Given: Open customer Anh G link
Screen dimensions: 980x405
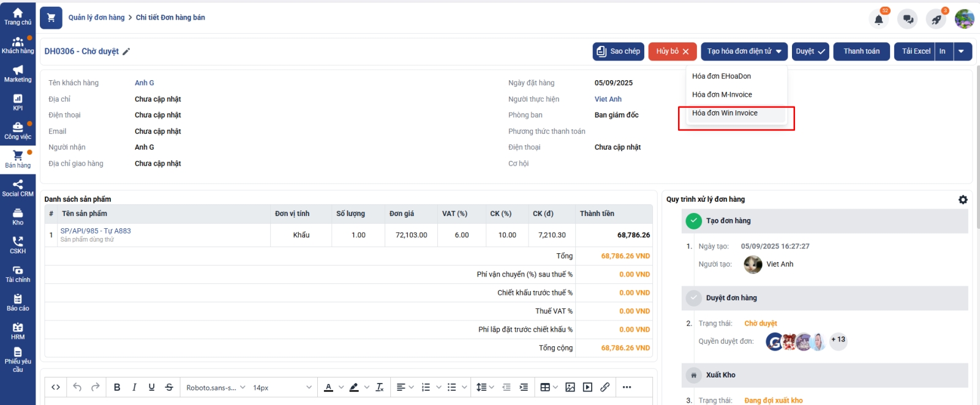Looking at the screenshot, I should point(145,83).
